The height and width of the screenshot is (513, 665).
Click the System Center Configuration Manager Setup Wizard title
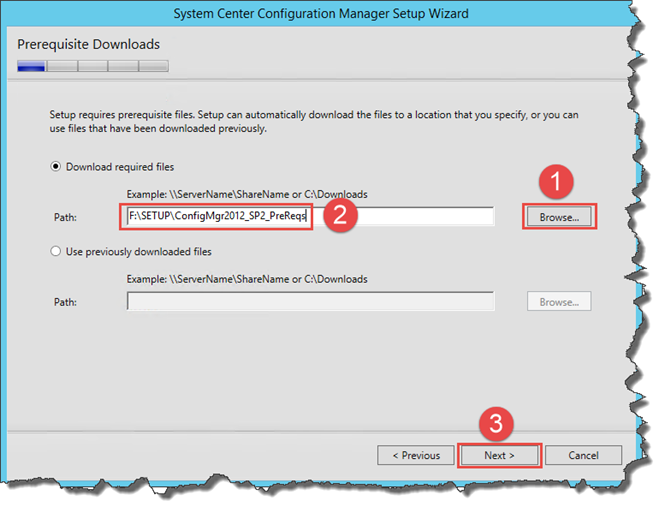click(x=321, y=14)
